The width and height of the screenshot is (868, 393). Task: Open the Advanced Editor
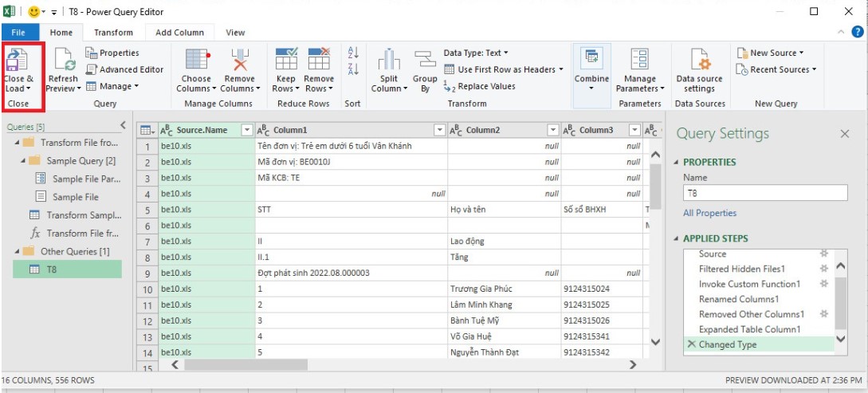[124, 69]
